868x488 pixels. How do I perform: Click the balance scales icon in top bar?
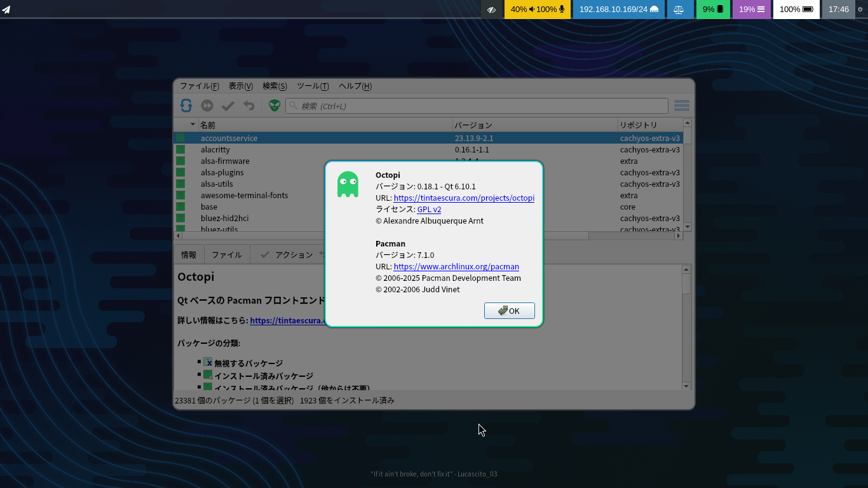(x=679, y=10)
